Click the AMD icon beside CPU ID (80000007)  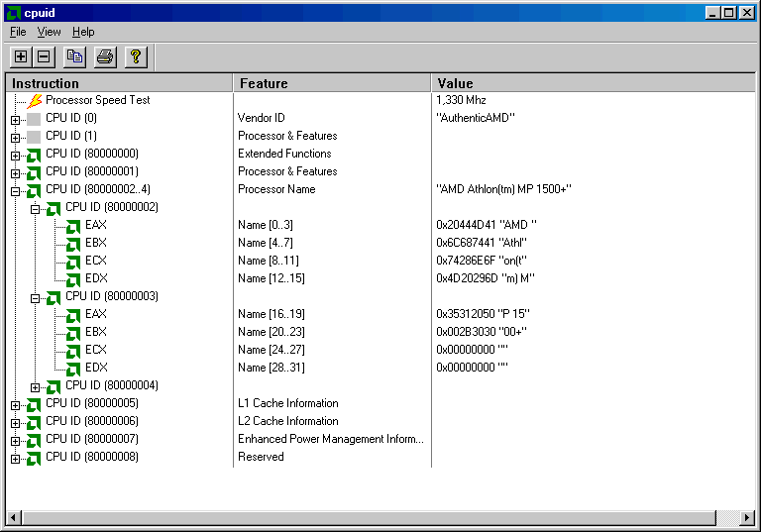34,441
